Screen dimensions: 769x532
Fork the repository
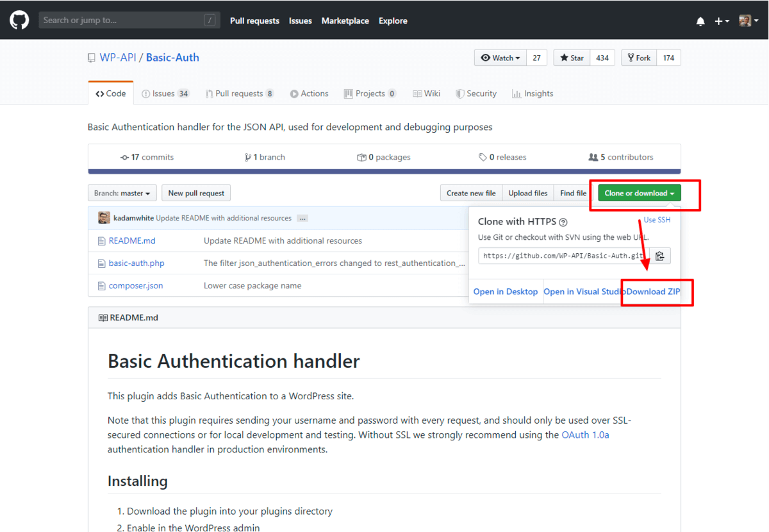point(640,58)
